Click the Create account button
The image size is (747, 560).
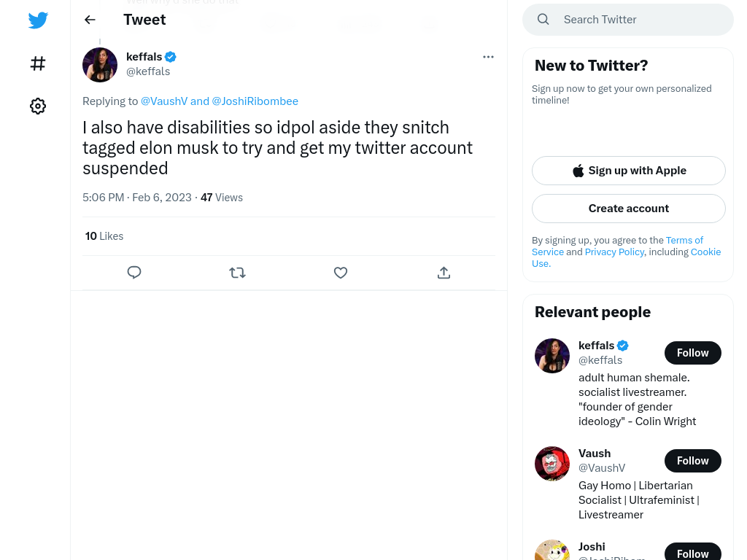coord(629,209)
